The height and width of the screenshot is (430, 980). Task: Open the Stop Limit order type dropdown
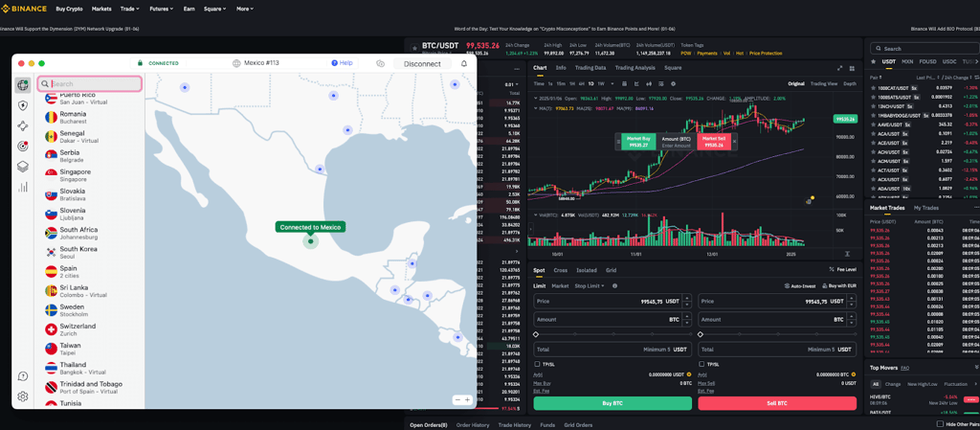coord(590,285)
